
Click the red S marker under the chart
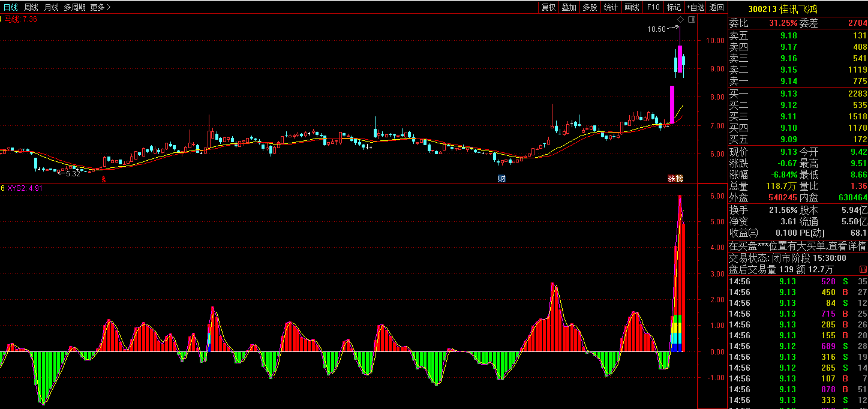pos(103,179)
